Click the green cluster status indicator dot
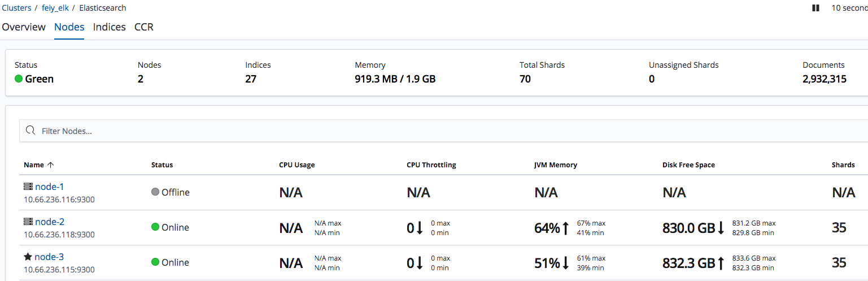This screenshot has height=281, width=868. click(19, 79)
